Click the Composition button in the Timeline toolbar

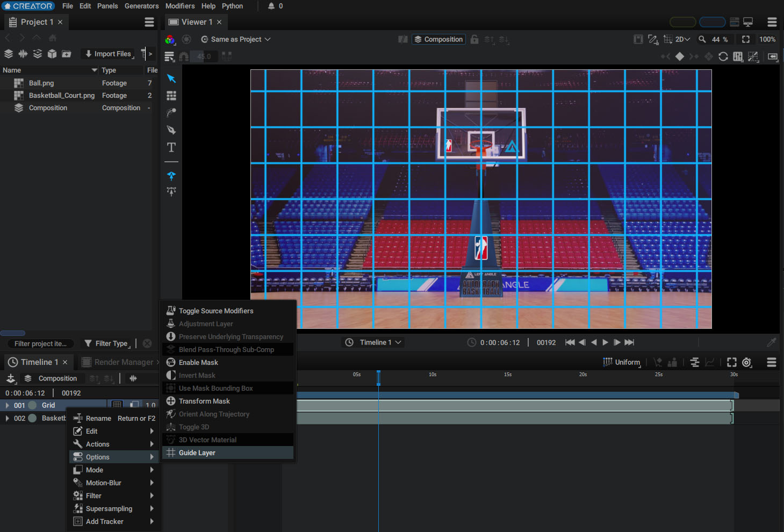pyautogui.click(x=52, y=378)
